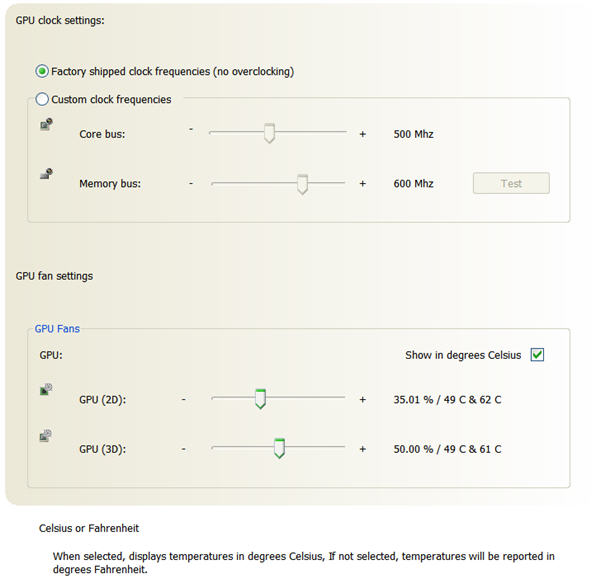Uncheck Show in degrees Celsius checkbox
Viewport: 600px width, 578px height.
(537, 355)
